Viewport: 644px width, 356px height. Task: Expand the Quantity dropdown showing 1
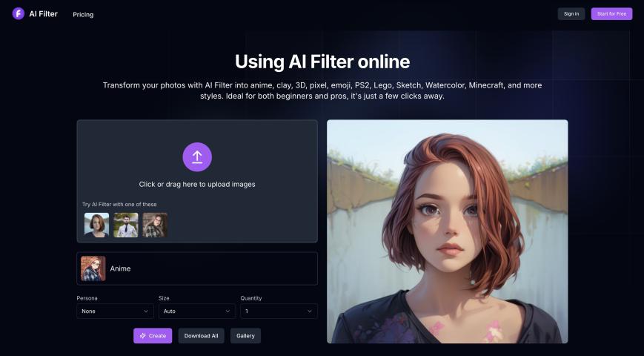[279, 311]
